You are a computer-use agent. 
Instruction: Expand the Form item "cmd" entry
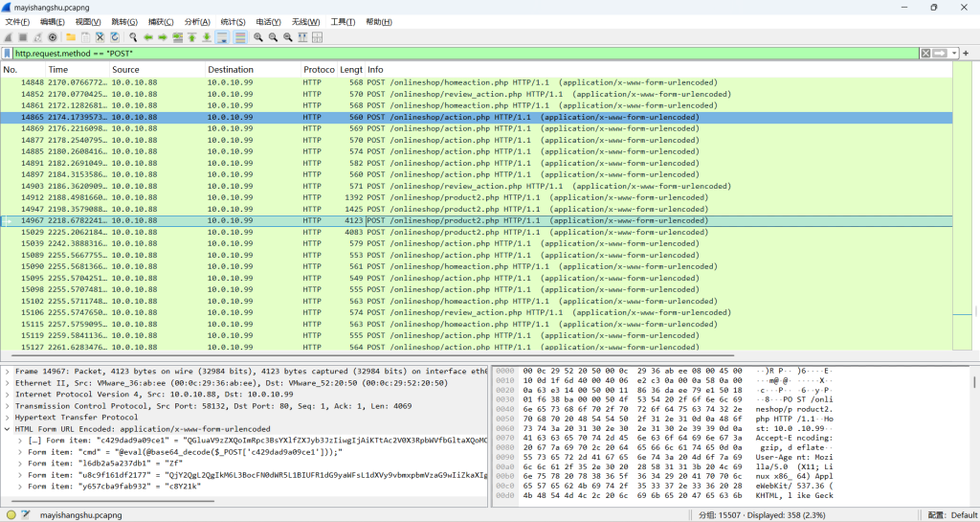(x=20, y=452)
